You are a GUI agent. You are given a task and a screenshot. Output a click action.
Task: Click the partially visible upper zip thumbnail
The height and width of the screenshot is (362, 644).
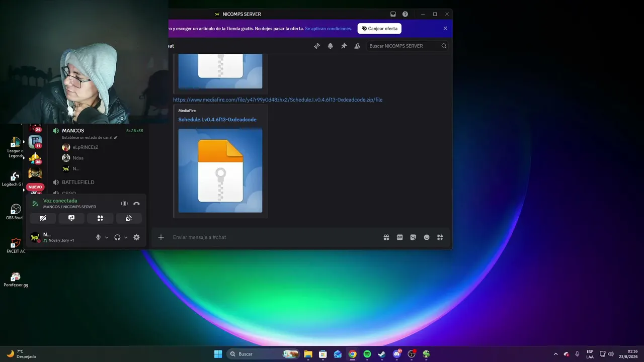220,71
